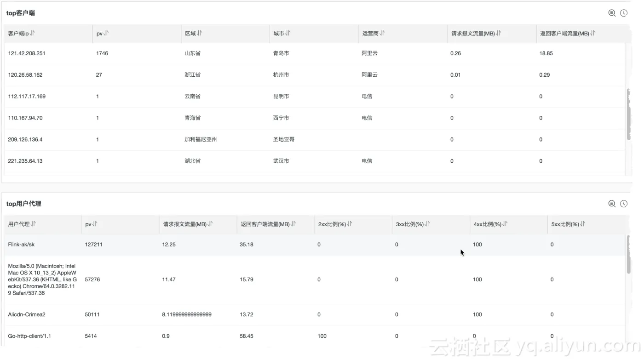This screenshot has width=644, height=359.
Task: Select IP 112.117.17.169
Action: click(x=27, y=97)
